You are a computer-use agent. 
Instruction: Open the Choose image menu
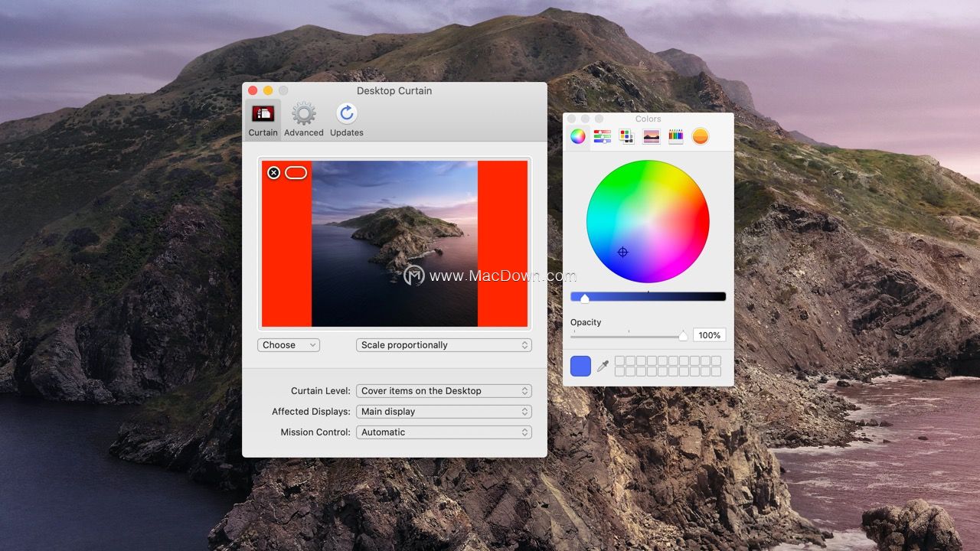click(289, 345)
